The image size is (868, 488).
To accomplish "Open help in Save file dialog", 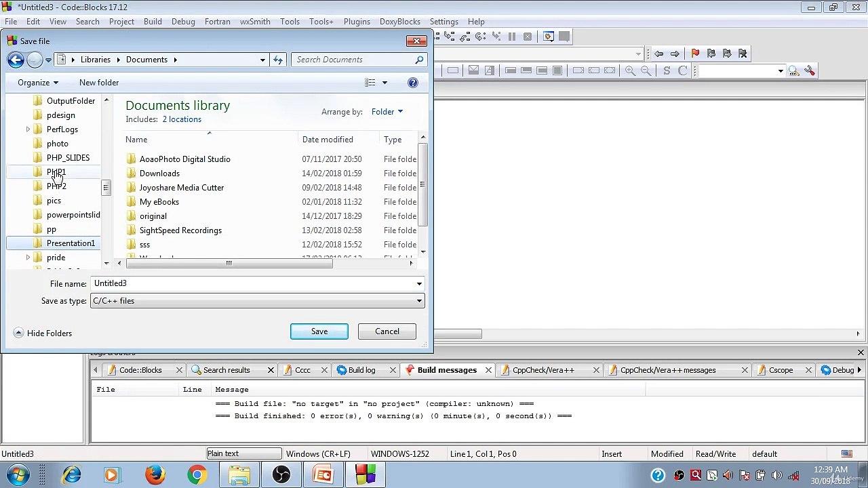I will pos(412,83).
